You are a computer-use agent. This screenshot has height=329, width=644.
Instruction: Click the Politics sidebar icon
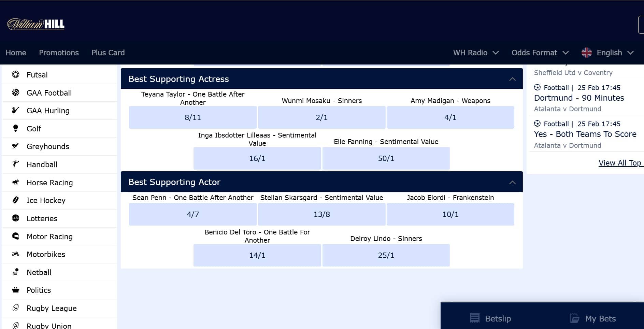pyautogui.click(x=16, y=290)
